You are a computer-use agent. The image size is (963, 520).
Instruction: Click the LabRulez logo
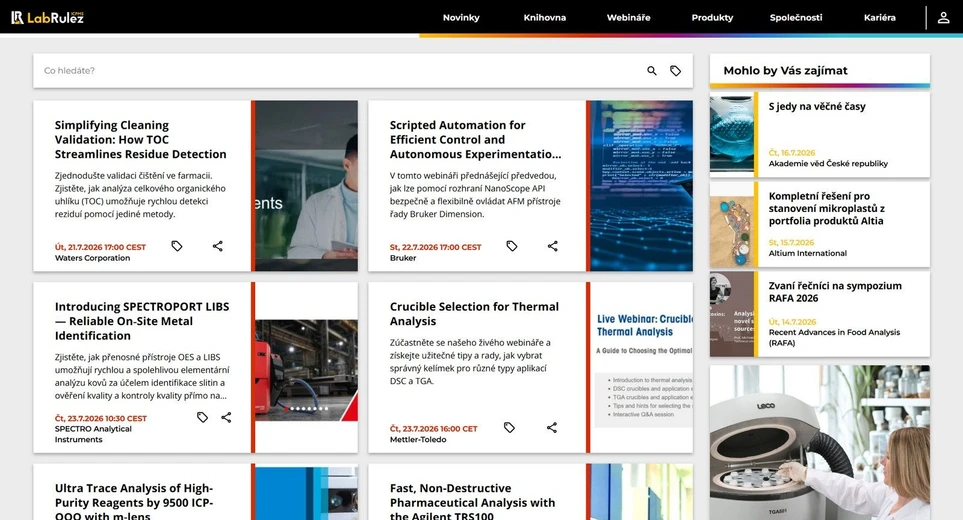point(47,17)
